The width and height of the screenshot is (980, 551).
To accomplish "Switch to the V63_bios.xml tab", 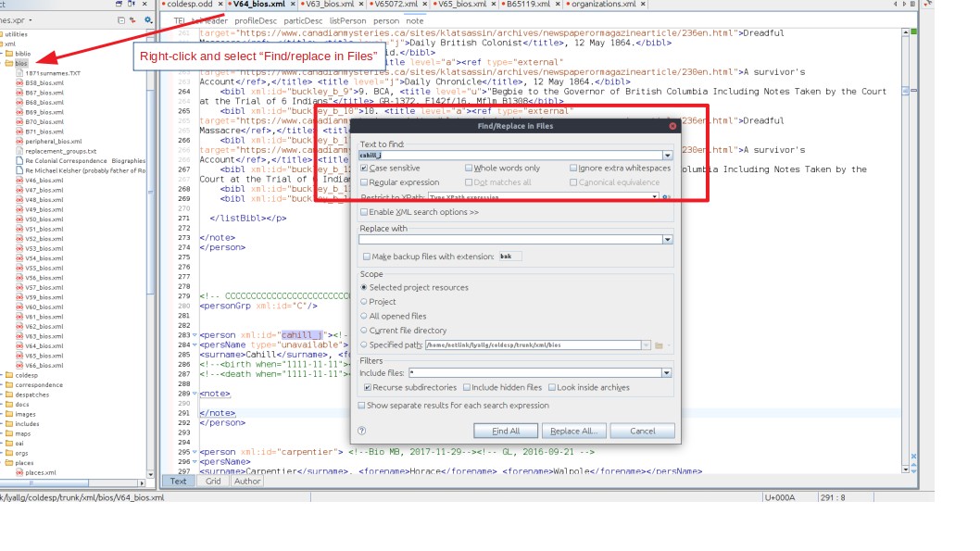I will [x=330, y=5].
